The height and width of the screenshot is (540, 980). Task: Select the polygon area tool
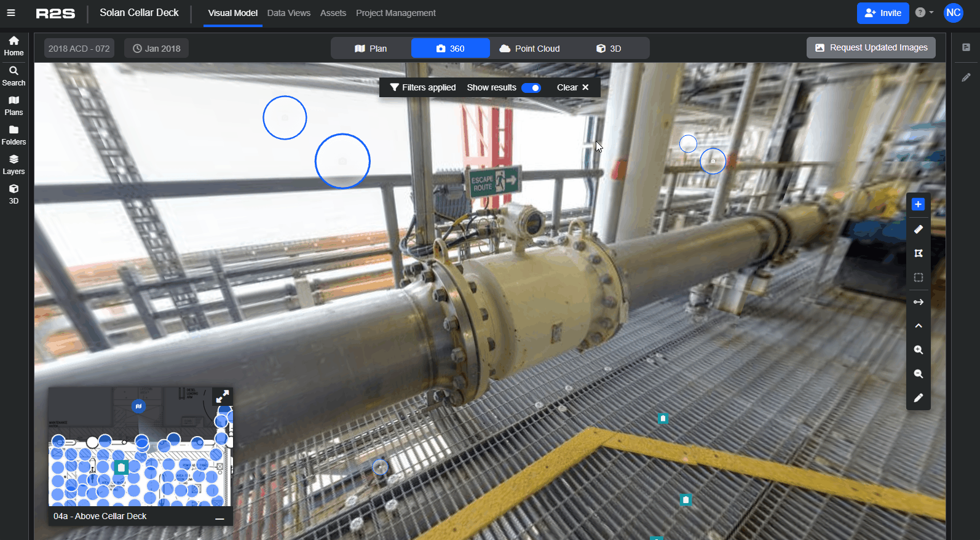[x=918, y=253]
